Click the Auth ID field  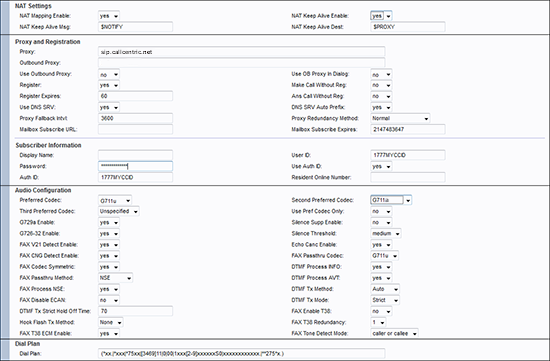pos(135,177)
